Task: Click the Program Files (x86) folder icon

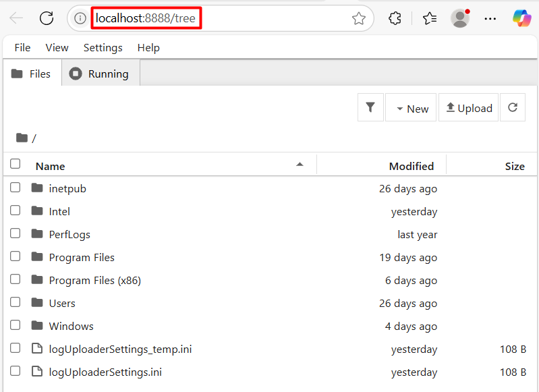Action: pos(37,279)
